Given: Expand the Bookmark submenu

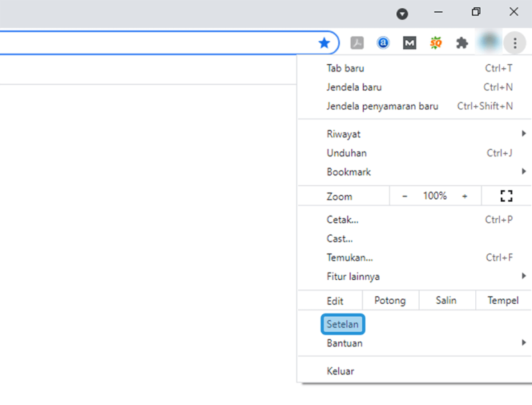Looking at the screenshot, I should 415,172.
